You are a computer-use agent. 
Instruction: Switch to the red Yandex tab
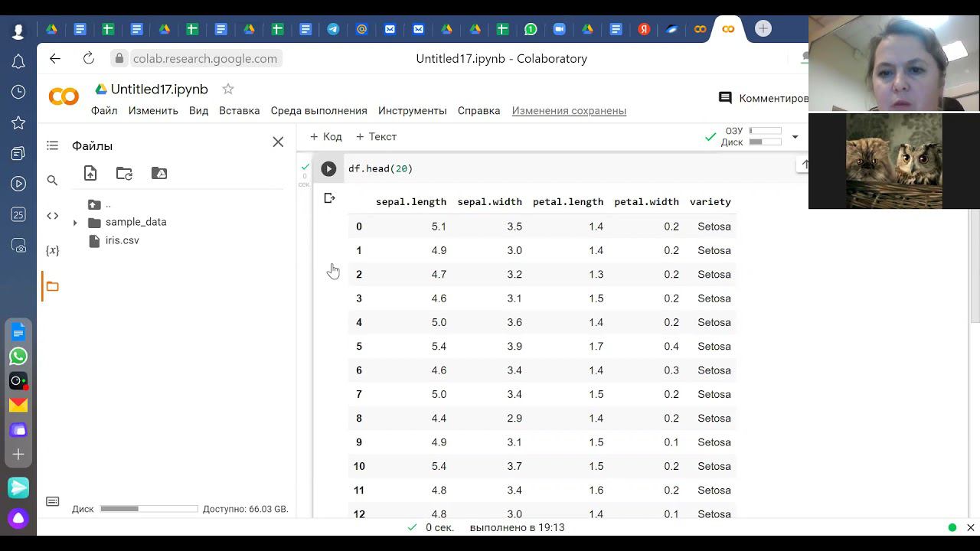[644, 29]
